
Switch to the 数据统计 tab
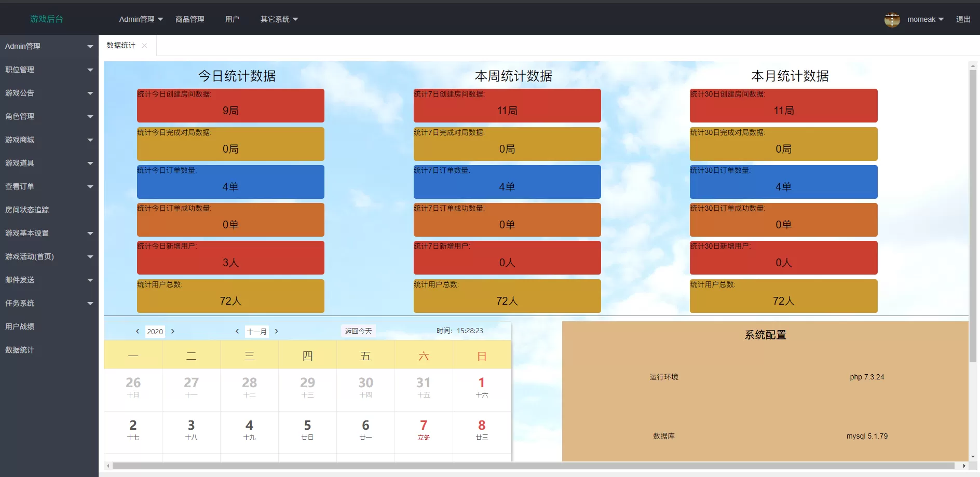(x=120, y=45)
